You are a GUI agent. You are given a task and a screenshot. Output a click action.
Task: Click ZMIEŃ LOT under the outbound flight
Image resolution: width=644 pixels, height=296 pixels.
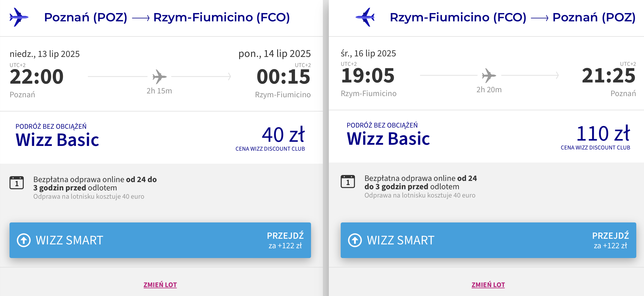pyautogui.click(x=160, y=285)
